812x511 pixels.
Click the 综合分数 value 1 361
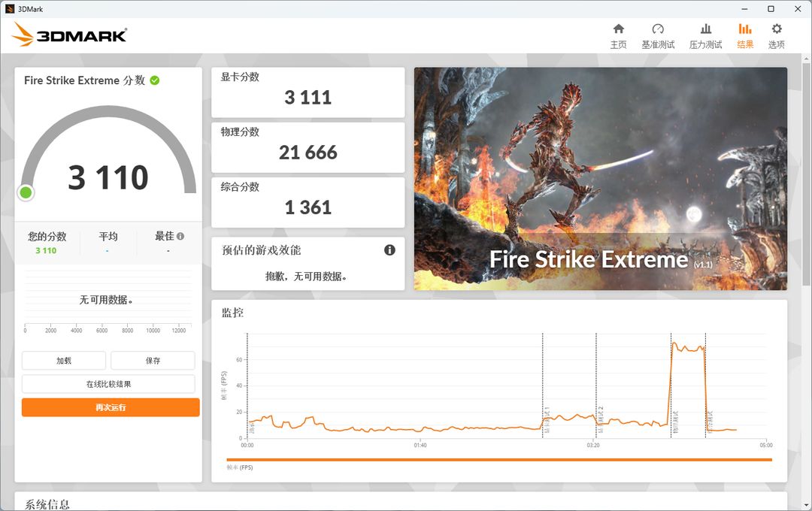tap(308, 207)
